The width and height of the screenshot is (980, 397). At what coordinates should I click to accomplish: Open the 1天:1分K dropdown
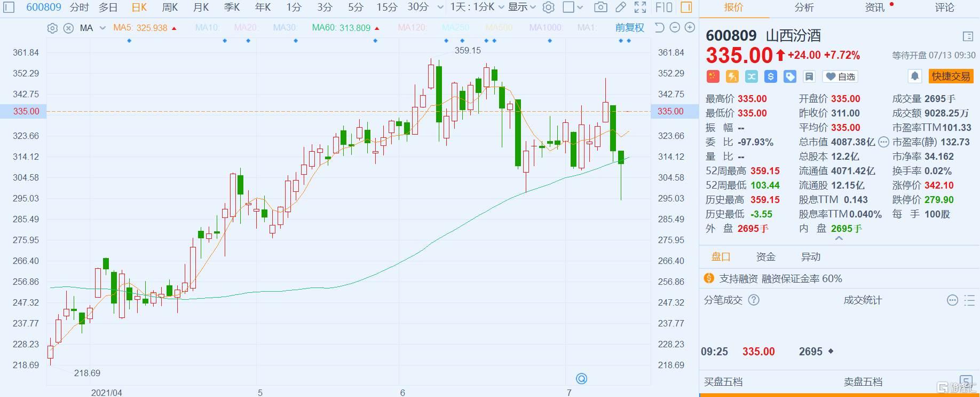tap(477, 7)
